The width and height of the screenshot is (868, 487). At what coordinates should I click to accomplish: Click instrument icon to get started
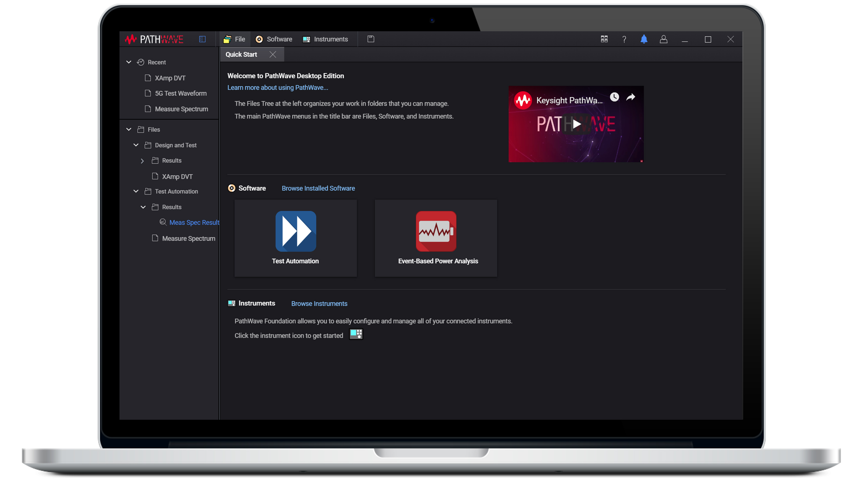[356, 334]
